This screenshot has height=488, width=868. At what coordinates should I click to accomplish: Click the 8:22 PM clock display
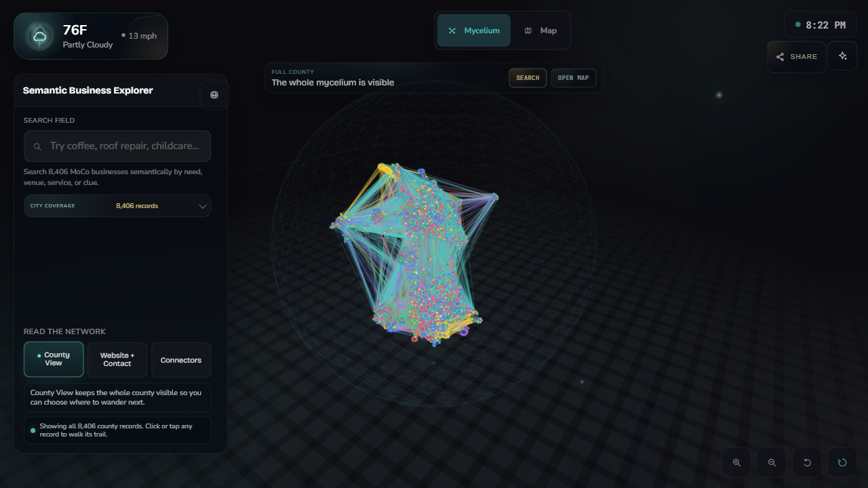click(x=820, y=25)
